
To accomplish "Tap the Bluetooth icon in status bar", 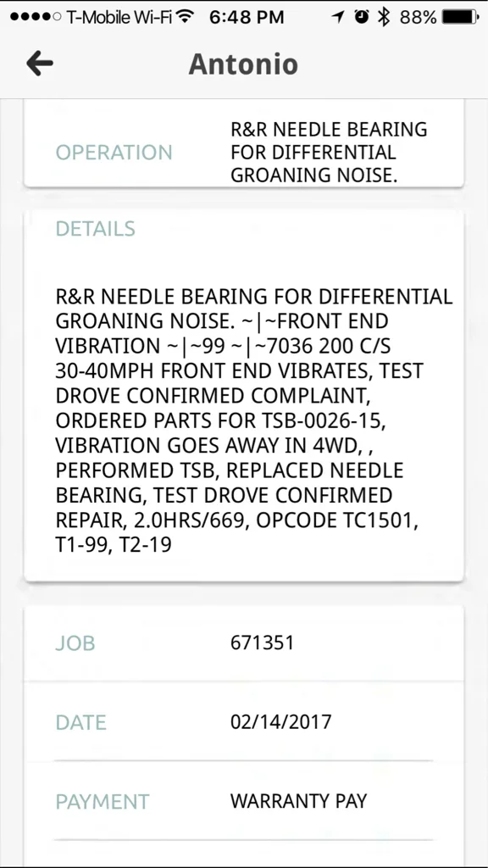I will (384, 17).
